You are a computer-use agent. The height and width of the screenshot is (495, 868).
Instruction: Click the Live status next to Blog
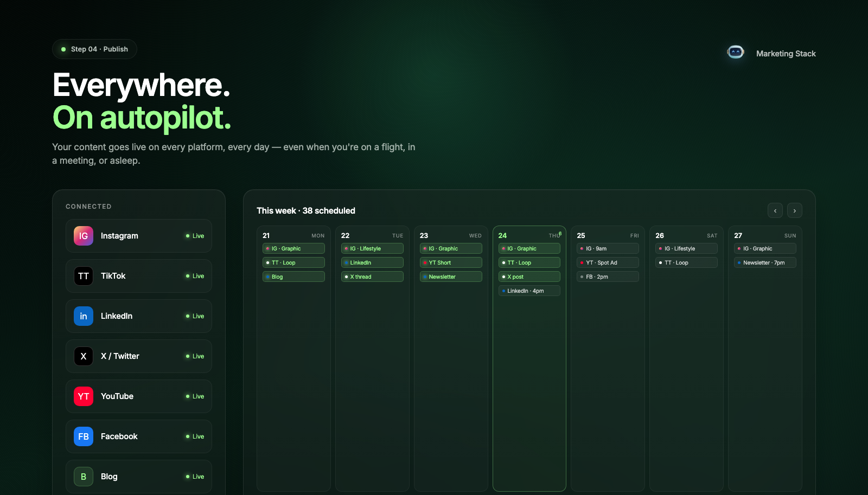pyautogui.click(x=195, y=477)
